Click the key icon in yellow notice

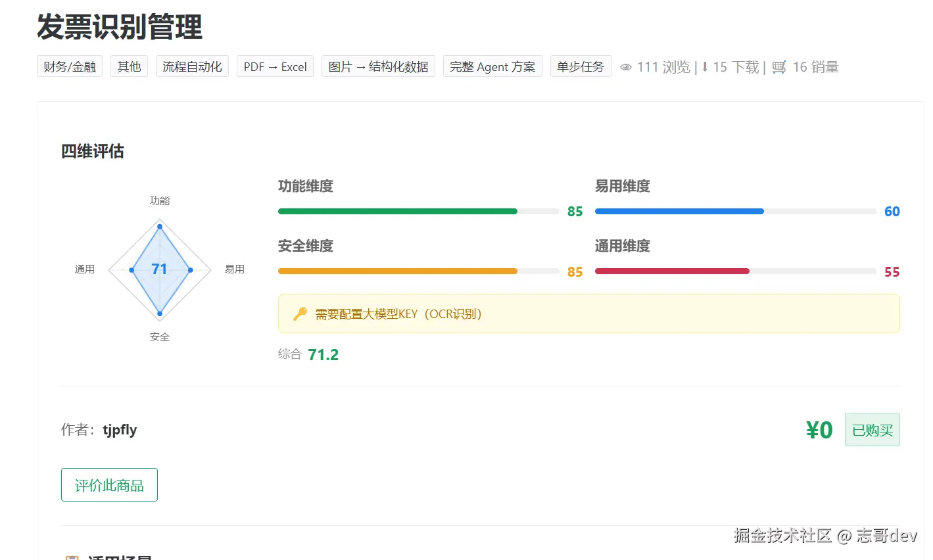coord(300,314)
